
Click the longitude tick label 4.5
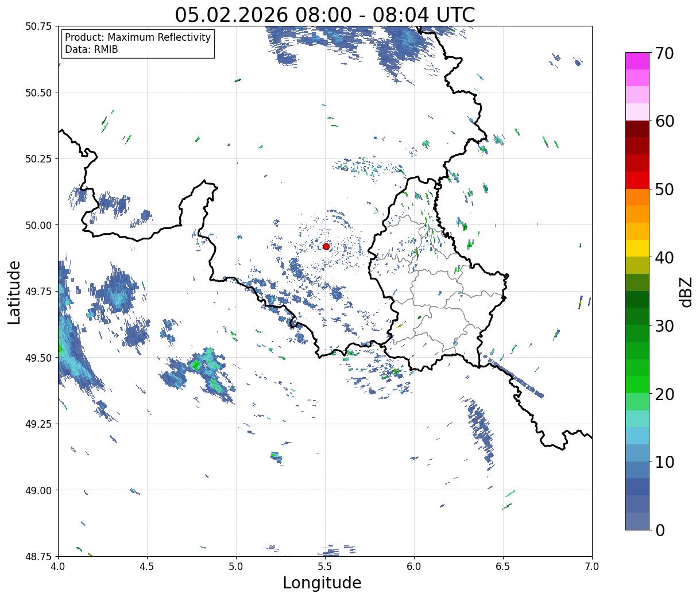coord(147,566)
